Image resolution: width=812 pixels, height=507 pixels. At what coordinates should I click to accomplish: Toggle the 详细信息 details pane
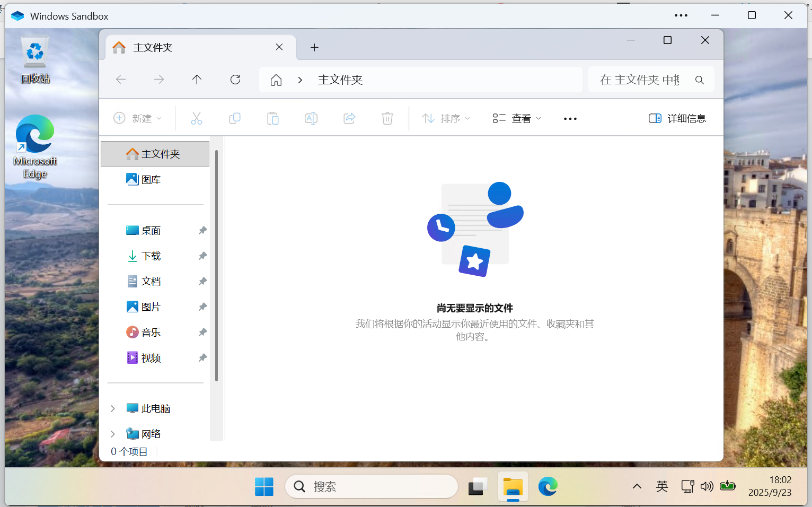click(677, 118)
